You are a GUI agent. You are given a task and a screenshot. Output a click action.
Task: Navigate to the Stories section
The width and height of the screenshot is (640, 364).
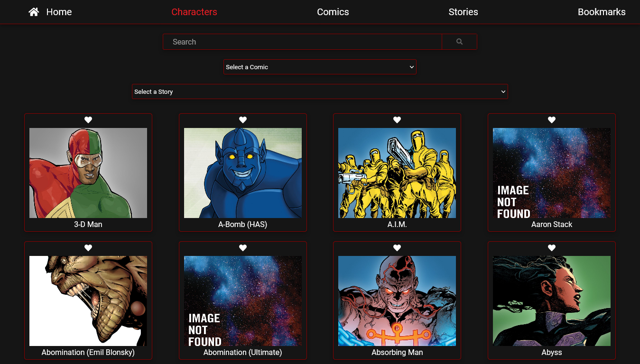(x=463, y=12)
